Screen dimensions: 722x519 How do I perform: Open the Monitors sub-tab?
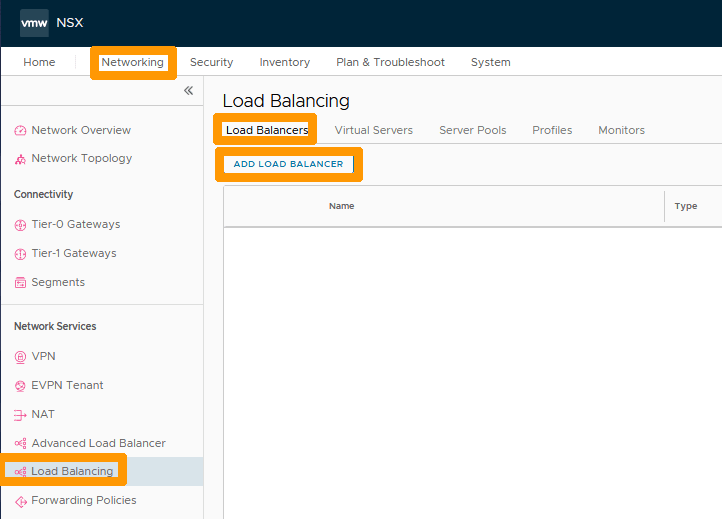coord(621,130)
